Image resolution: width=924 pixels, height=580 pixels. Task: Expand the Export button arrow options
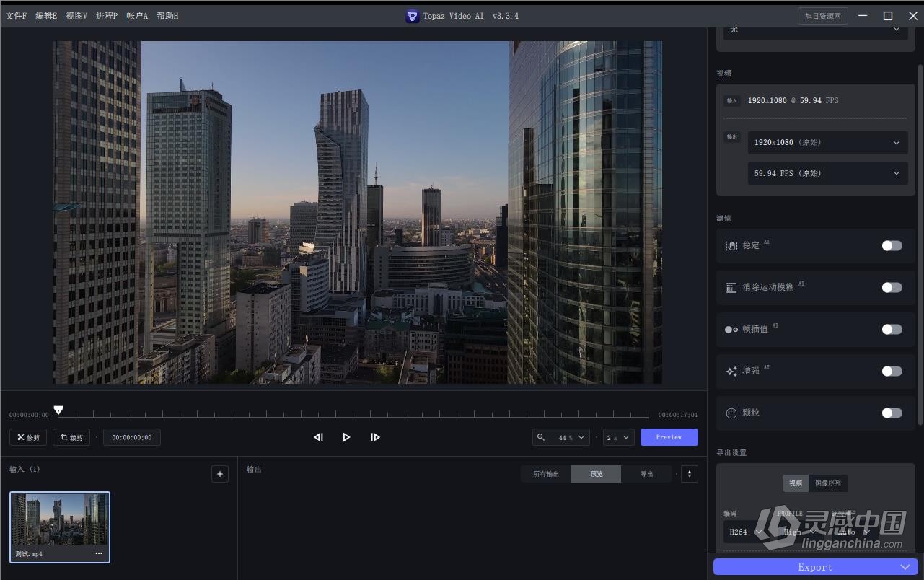coord(905,567)
